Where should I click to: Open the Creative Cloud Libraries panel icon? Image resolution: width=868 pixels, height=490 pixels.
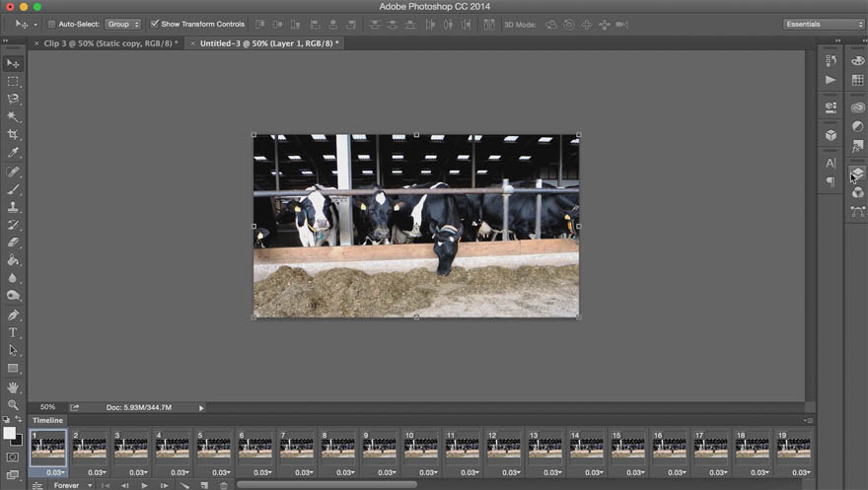[x=857, y=107]
